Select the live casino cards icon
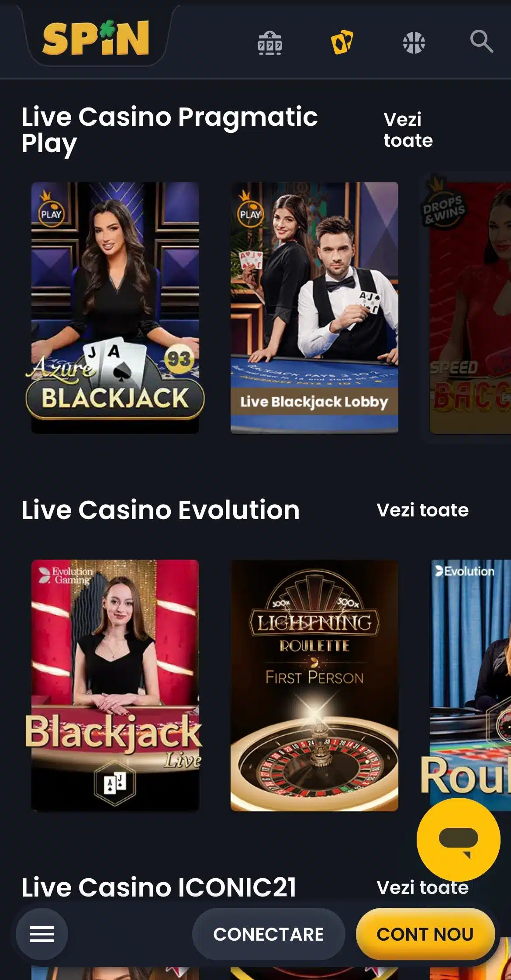 [x=342, y=42]
